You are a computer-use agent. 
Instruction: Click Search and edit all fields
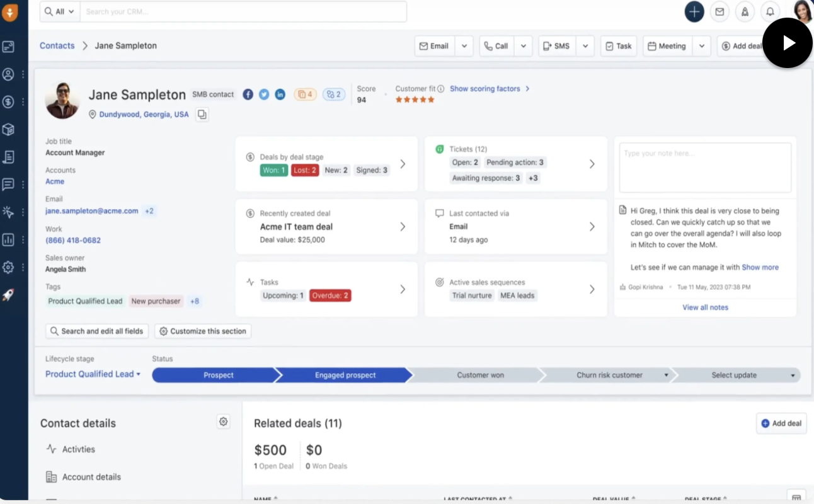click(97, 331)
